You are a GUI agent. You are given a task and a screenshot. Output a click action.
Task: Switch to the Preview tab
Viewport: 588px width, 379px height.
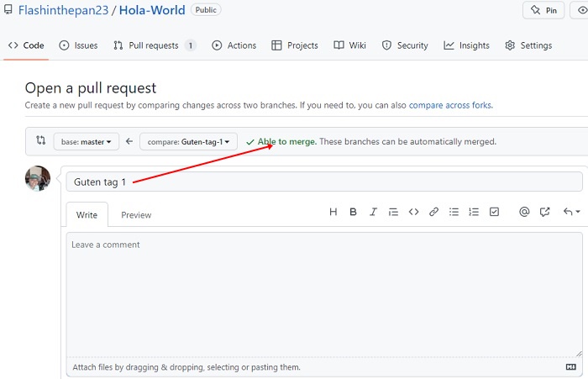tap(136, 214)
